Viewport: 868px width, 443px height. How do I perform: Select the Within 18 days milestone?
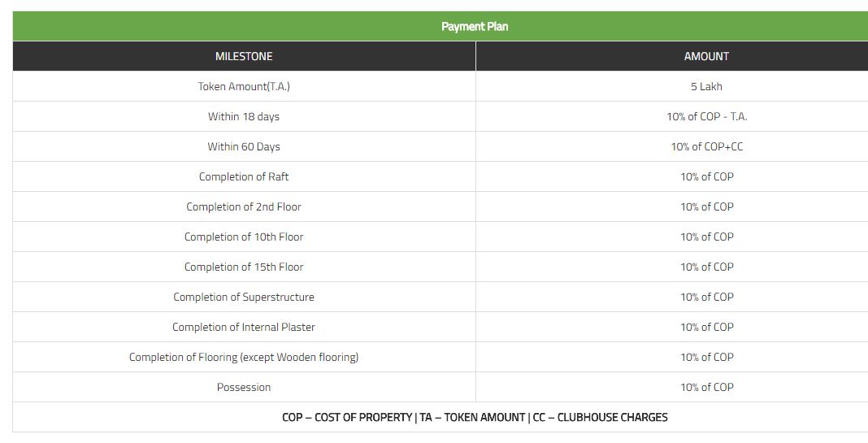click(x=244, y=116)
